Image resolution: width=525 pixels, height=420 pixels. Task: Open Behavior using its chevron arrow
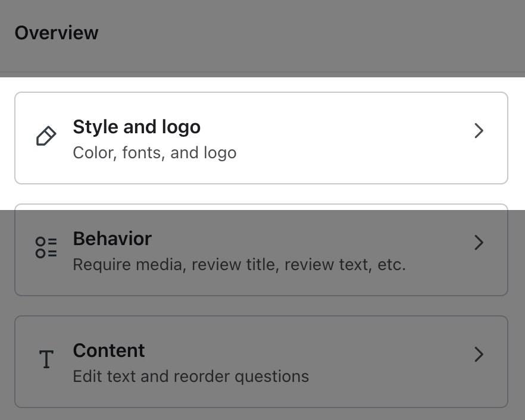tap(479, 243)
